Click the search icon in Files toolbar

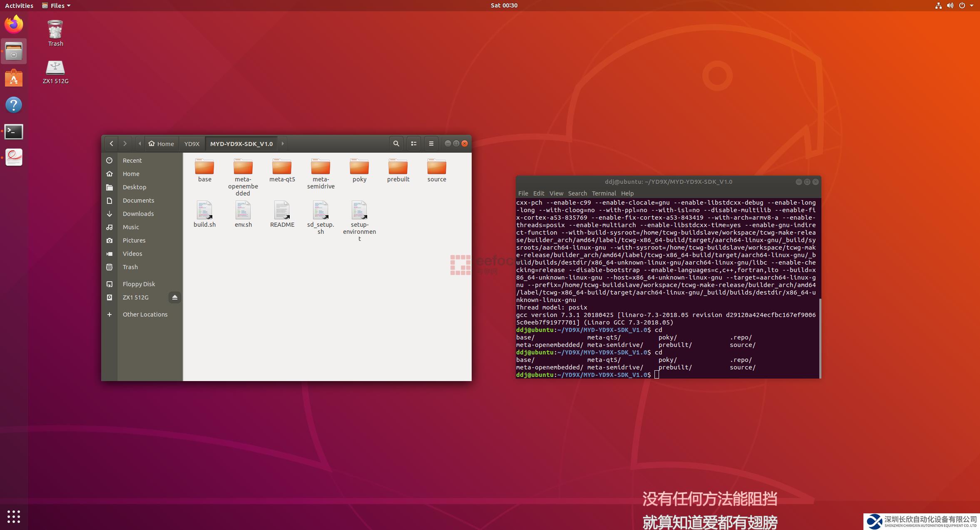pos(396,144)
